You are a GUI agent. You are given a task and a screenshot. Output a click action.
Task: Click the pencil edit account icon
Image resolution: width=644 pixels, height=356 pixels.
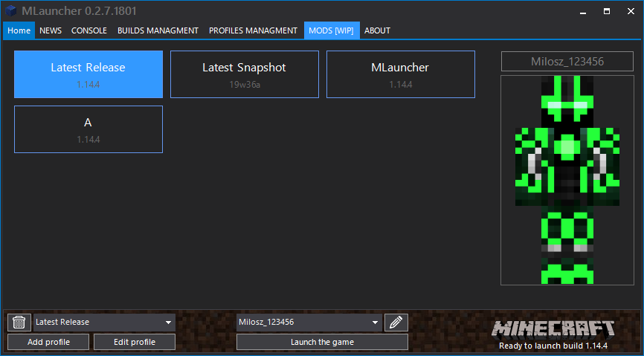pyautogui.click(x=396, y=323)
